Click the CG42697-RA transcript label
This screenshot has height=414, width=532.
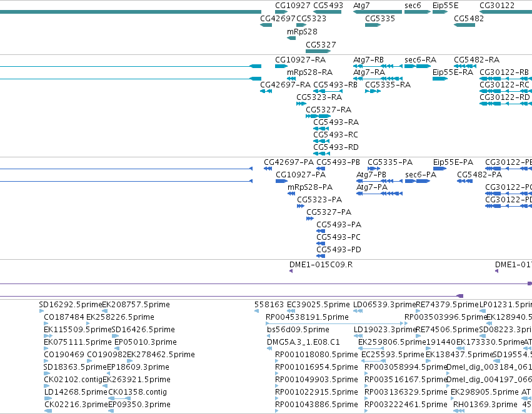[x=285, y=85]
